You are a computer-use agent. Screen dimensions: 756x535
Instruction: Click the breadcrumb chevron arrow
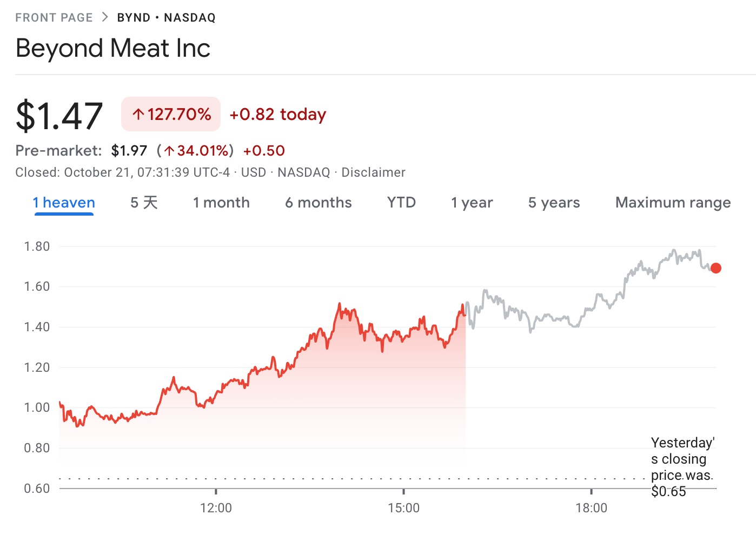point(105,17)
